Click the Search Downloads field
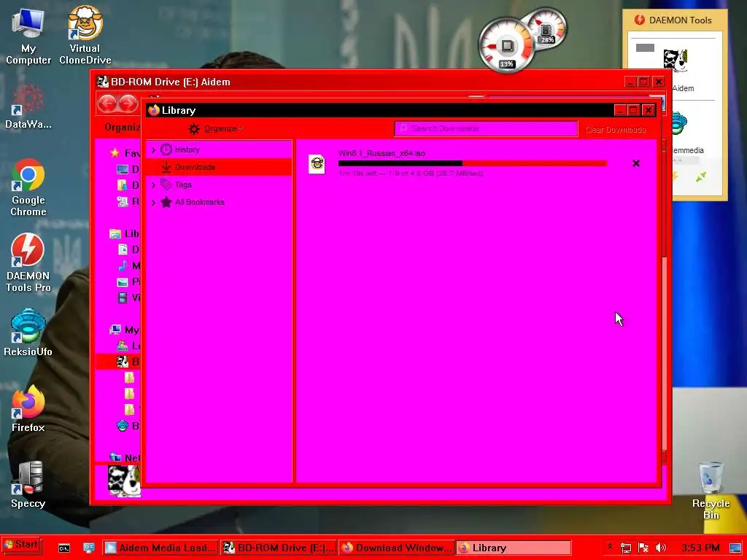The width and height of the screenshot is (747, 560). 486,128
